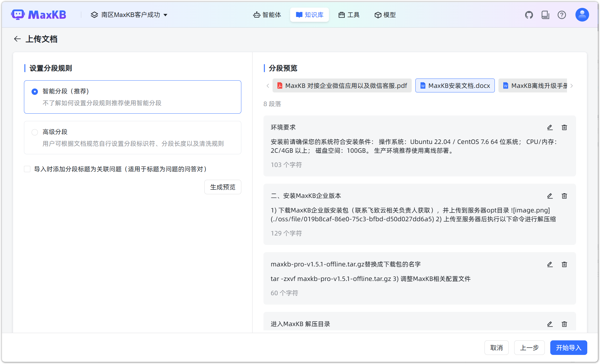Click the right chevron in file tab list
The height and width of the screenshot is (364, 600).
(572, 86)
